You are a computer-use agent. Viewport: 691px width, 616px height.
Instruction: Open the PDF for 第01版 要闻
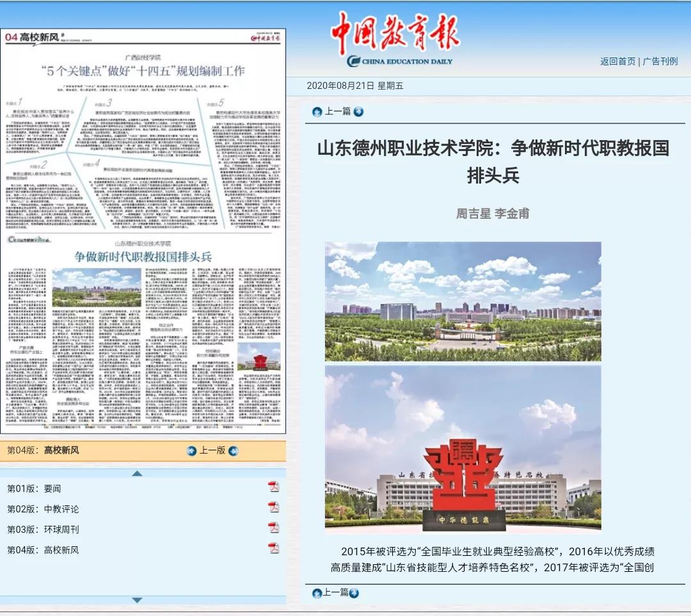click(273, 487)
